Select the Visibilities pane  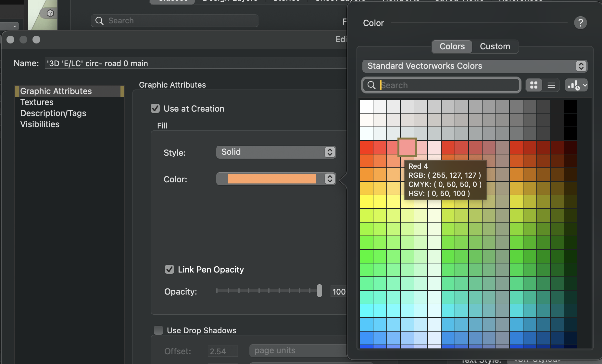[40, 124]
